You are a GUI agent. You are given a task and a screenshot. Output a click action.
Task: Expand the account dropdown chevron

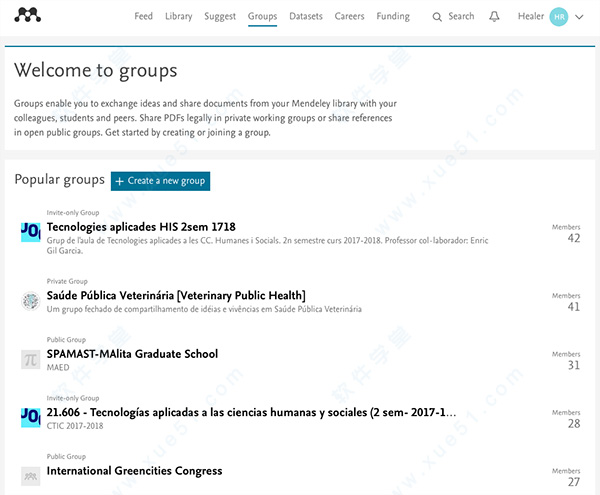579,17
